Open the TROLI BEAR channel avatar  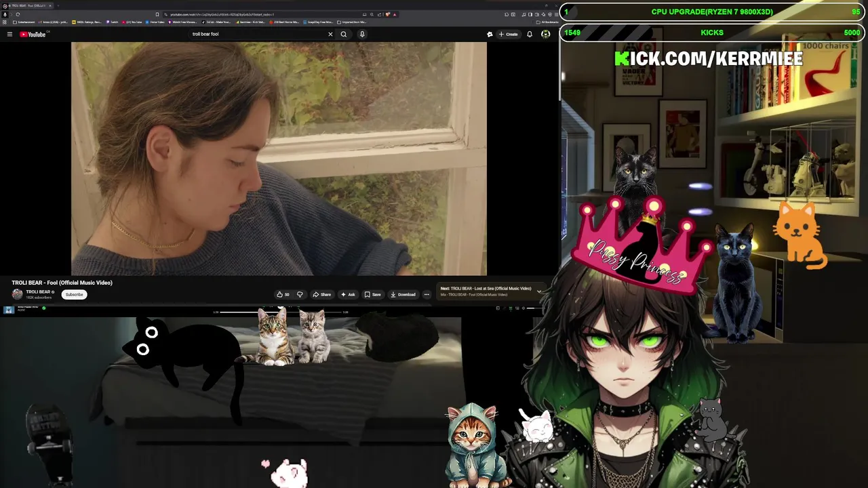18,294
